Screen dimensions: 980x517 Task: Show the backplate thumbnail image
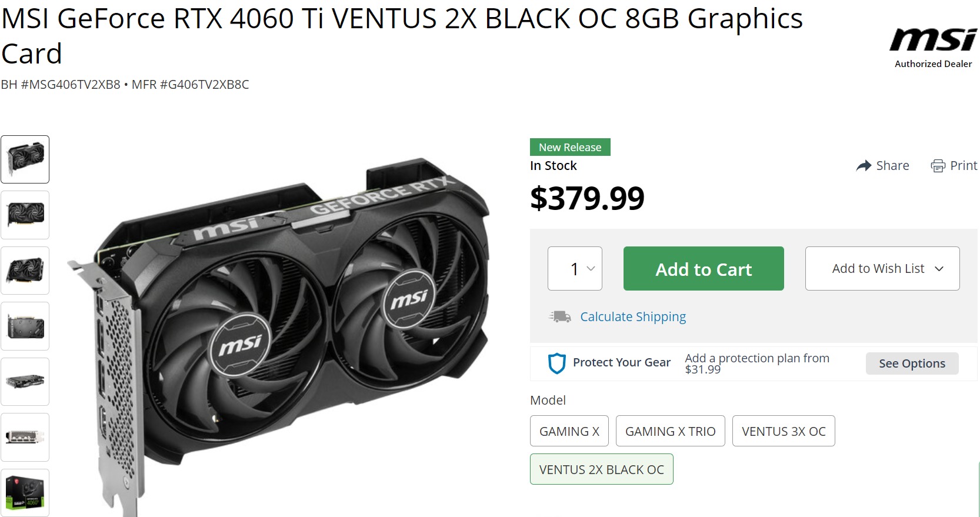click(x=25, y=326)
